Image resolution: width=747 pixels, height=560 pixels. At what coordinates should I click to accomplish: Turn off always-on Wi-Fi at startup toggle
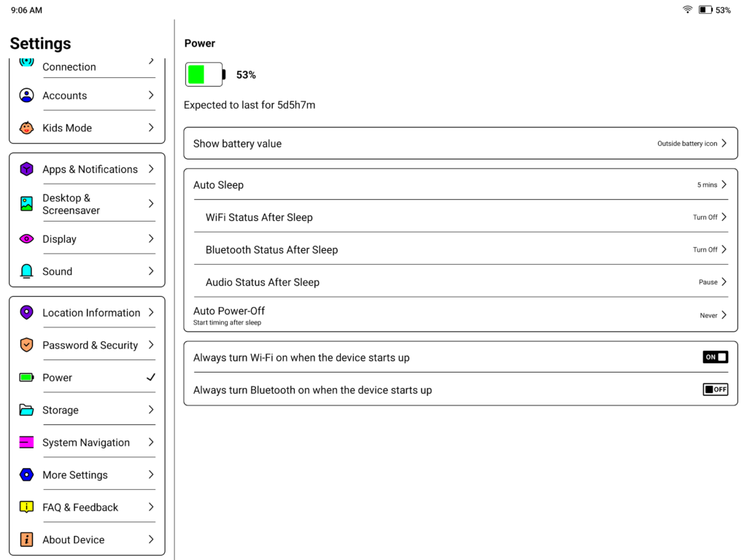[715, 357]
